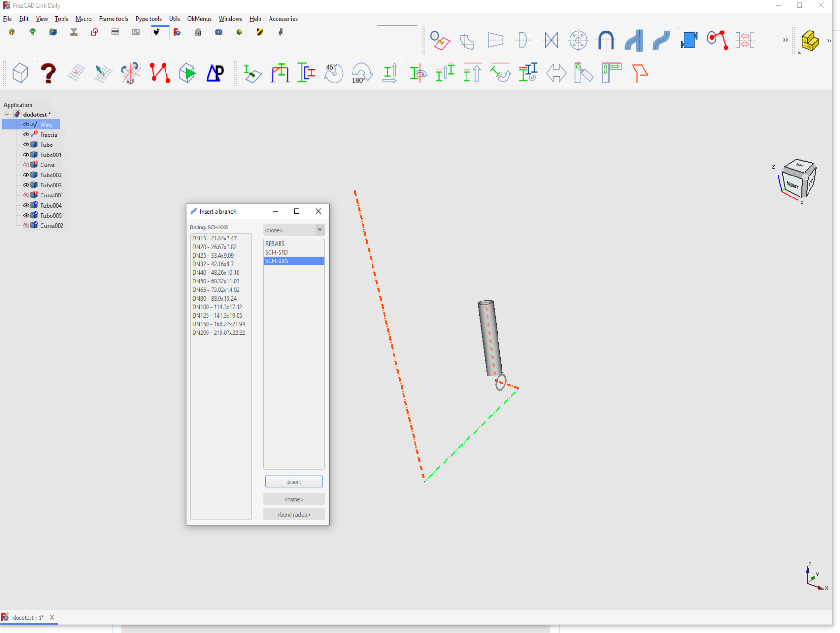
Task: Collapse the dodotest document tree
Action: coord(7,114)
